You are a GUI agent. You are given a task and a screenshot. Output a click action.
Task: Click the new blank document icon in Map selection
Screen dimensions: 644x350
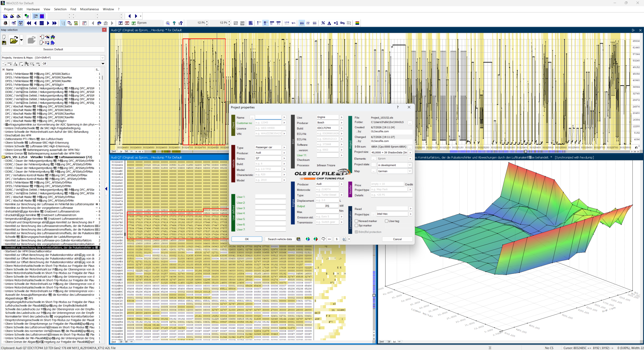pyautogui.click(x=4, y=37)
